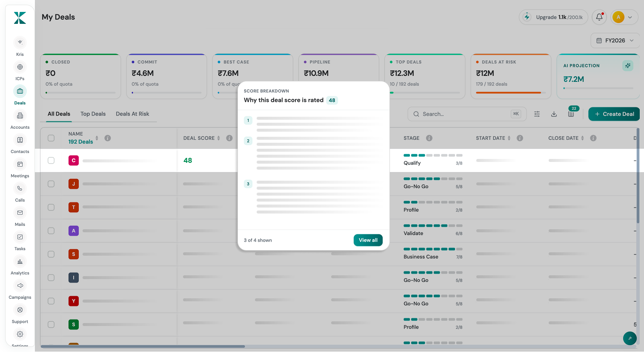The image size is (644, 352).
Task: Sort by Start Date using its sort arrows
Action: point(509,138)
